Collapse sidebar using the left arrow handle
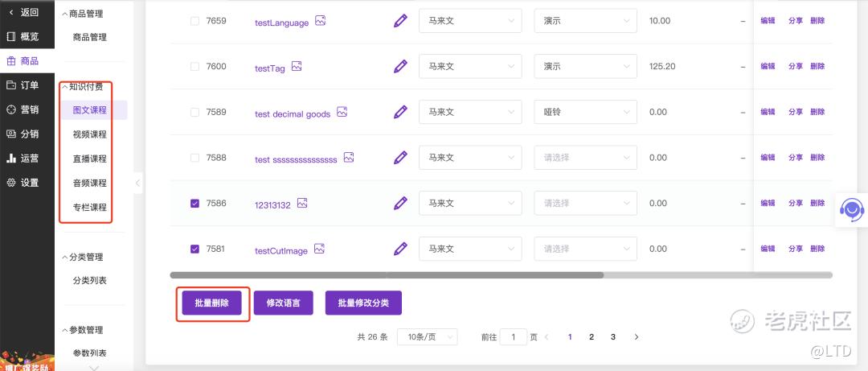The image size is (868, 371). pos(138,183)
